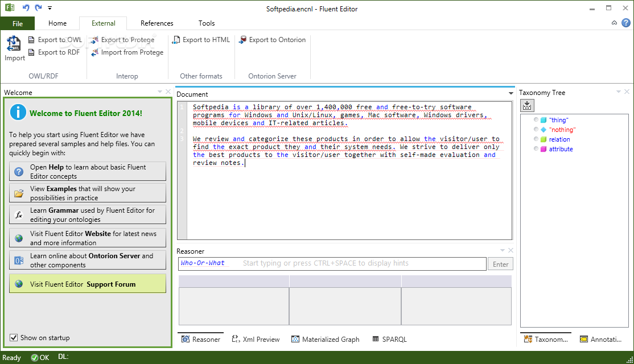Open the Taxonomy Tree panel dropdown arrow
The width and height of the screenshot is (634, 364).
pyautogui.click(x=618, y=92)
